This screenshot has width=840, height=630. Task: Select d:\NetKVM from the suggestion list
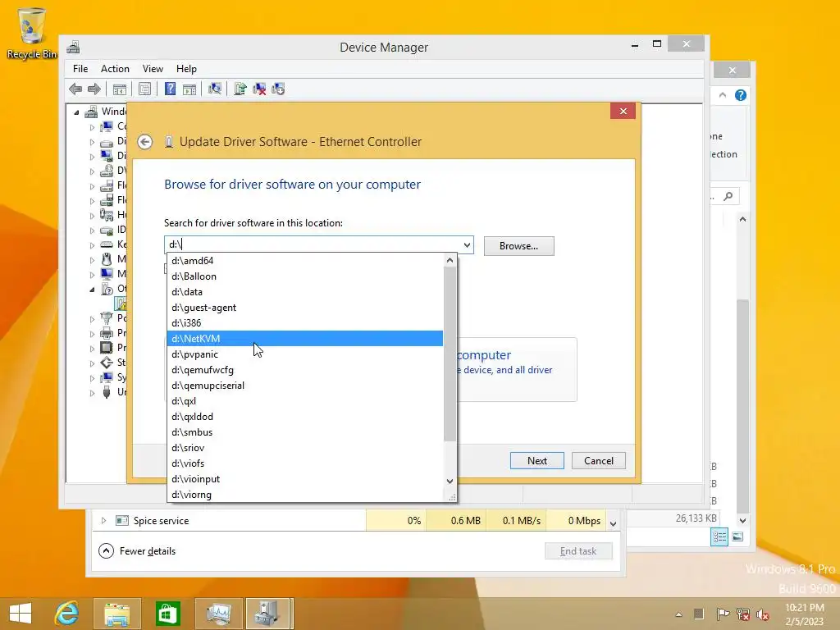pyautogui.click(x=305, y=339)
